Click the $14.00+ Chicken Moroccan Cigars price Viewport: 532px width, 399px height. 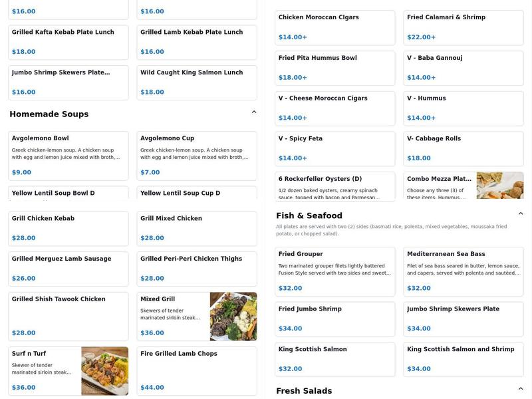click(x=291, y=36)
